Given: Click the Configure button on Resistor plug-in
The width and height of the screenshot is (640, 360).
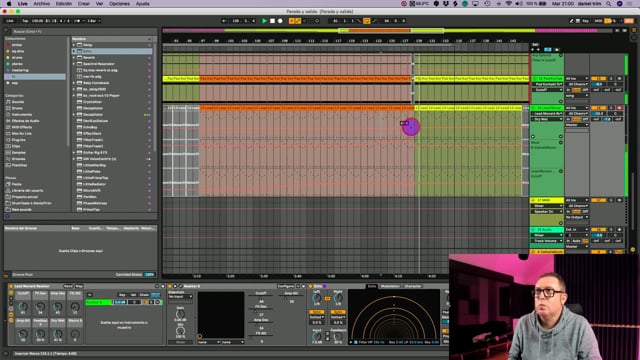Looking at the screenshot, I should click(286, 287).
